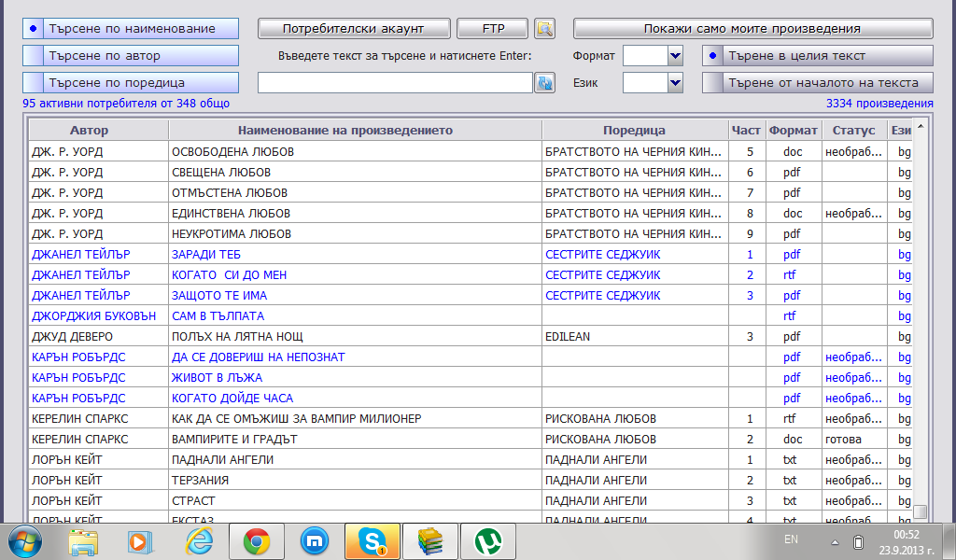This screenshot has width=956, height=560.
Task: Select search by series option
Action: tap(131, 83)
